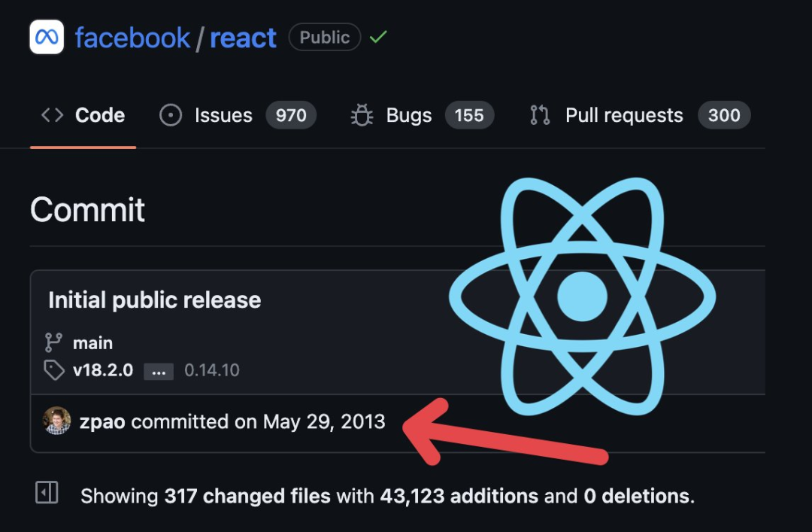Click the Pull requests merge icon
The image size is (812, 532).
click(x=539, y=114)
